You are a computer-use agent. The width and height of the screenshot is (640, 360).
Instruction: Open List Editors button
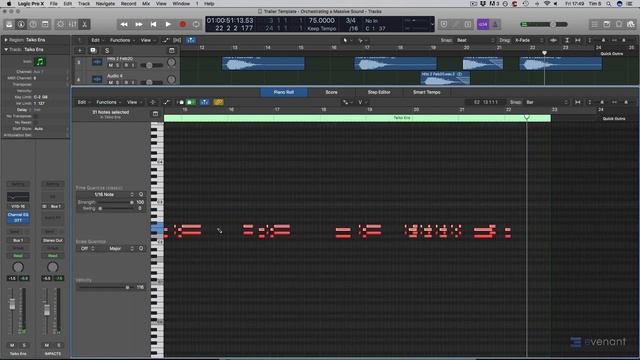(595, 24)
